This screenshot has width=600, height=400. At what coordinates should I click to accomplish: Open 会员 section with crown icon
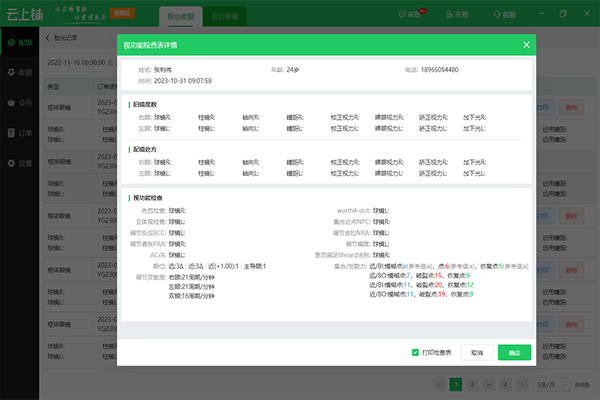[19, 103]
